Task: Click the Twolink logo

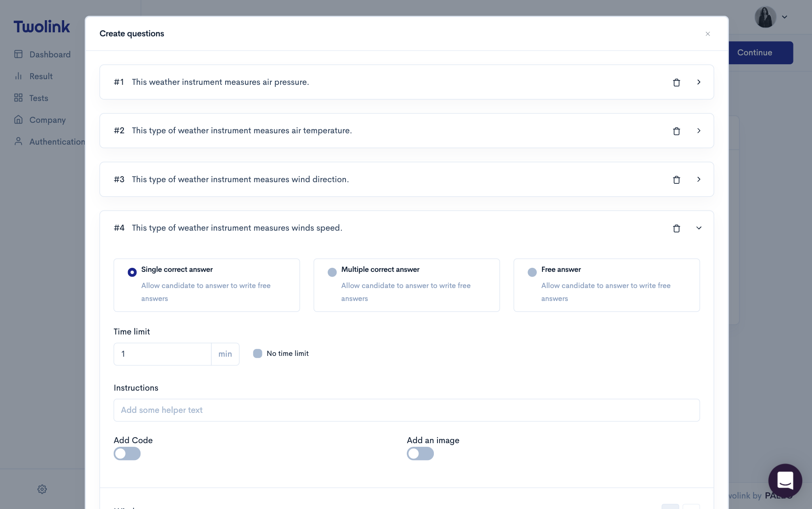Action: point(42,27)
